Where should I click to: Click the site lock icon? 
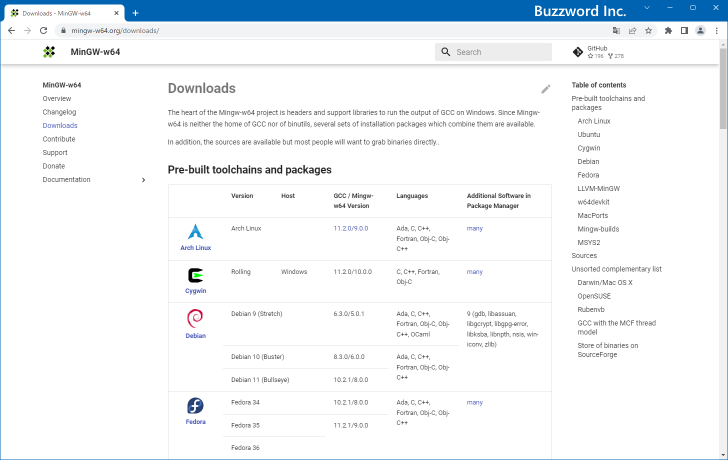(63, 31)
